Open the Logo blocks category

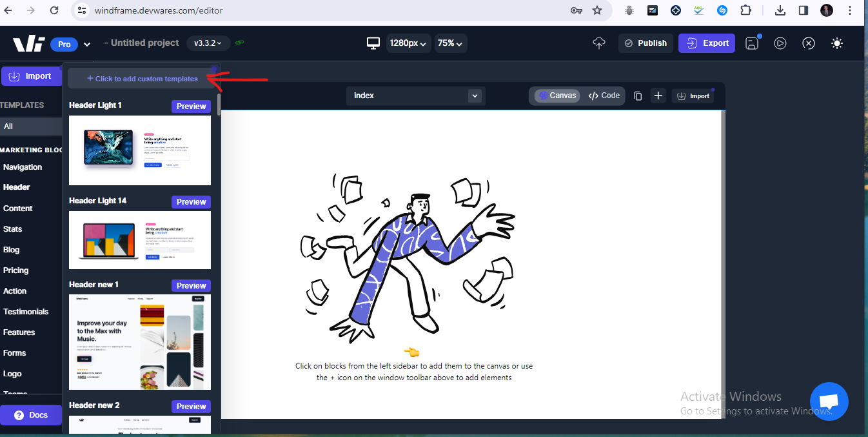coord(12,374)
